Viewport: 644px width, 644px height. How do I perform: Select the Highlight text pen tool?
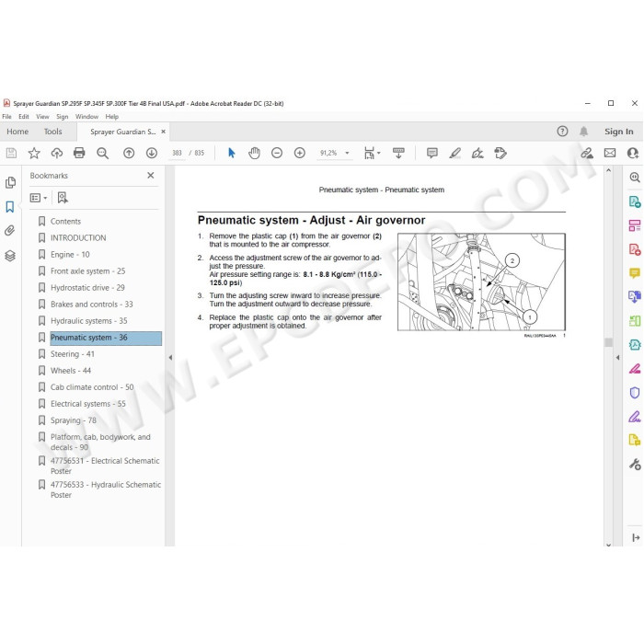pos(454,154)
